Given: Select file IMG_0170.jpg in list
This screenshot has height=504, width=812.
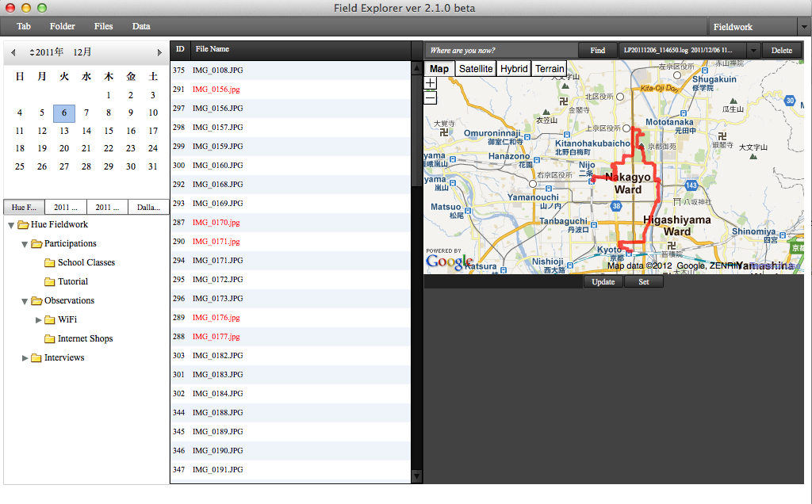Looking at the screenshot, I should tap(216, 223).
